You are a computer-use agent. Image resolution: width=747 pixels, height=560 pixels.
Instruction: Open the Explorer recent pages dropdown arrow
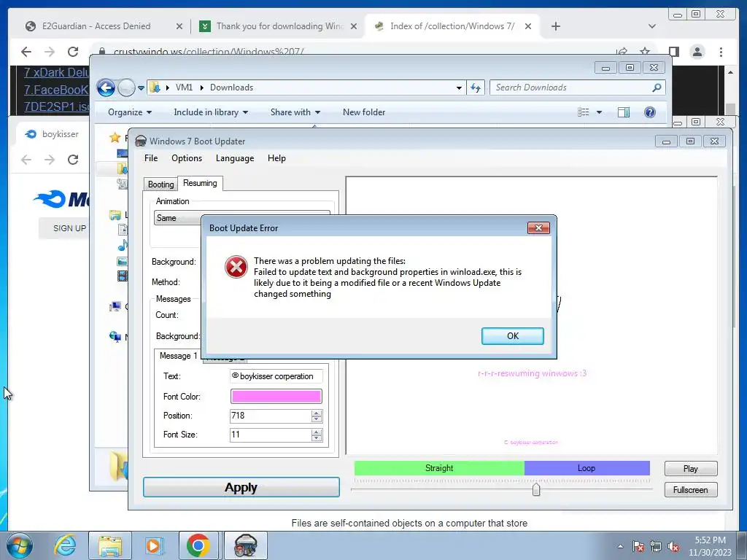[x=141, y=87]
